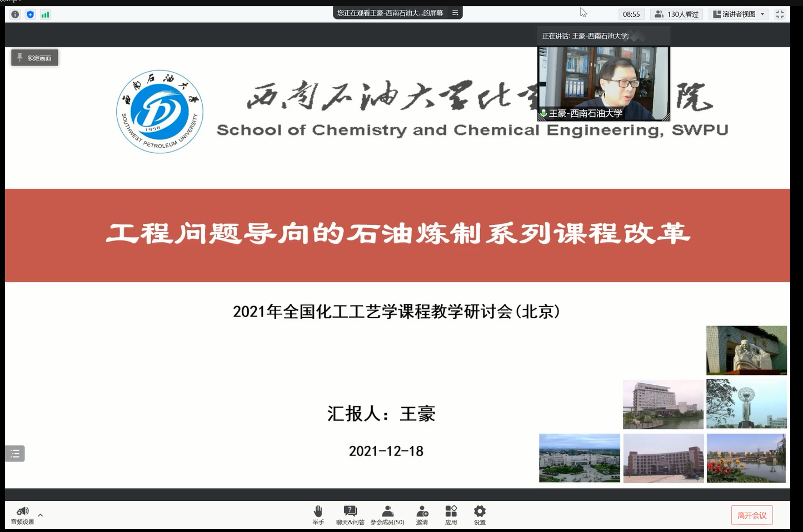This screenshot has width=803, height=532.
Task: Click the blue security shield icon
Action: pyautogui.click(x=30, y=14)
